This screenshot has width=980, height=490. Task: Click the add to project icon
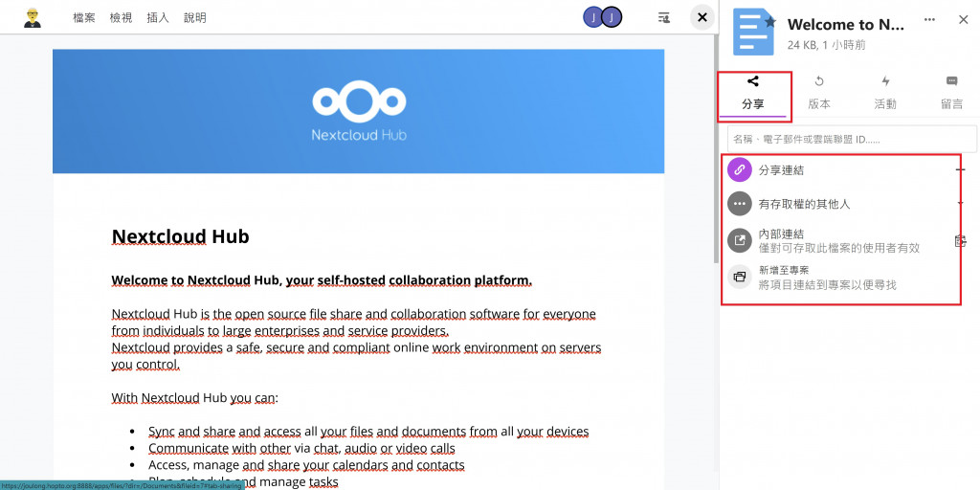tap(740, 277)
